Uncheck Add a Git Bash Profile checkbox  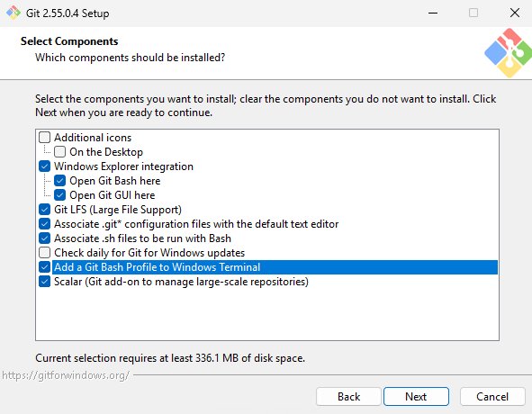point(44,267)
